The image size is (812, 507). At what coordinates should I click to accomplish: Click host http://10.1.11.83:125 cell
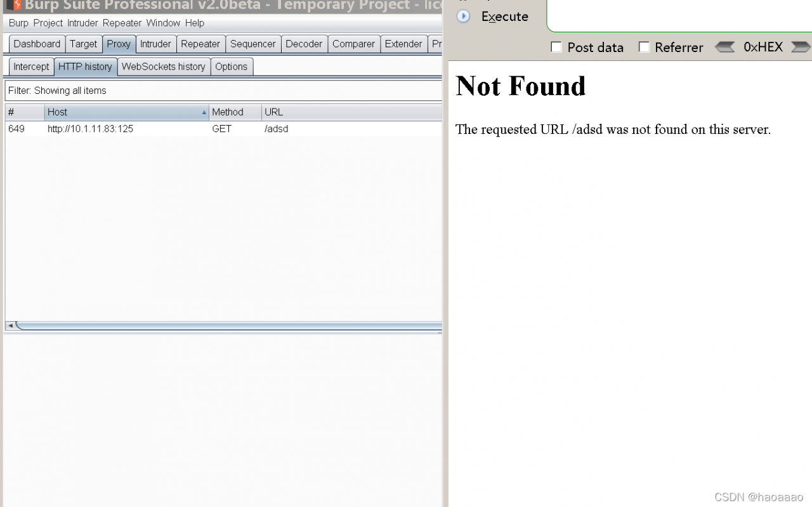(x=90, y=129)
